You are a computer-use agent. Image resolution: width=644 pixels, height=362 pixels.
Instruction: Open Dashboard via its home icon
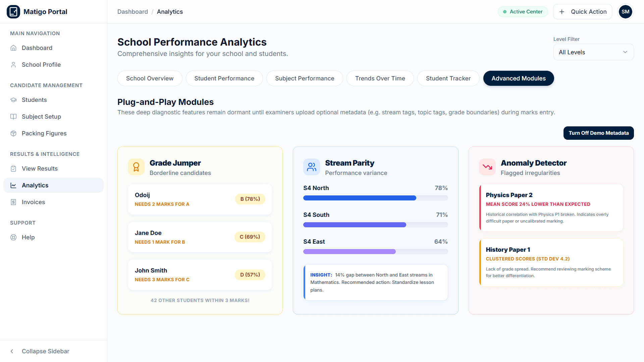click(x=13, y=48)
